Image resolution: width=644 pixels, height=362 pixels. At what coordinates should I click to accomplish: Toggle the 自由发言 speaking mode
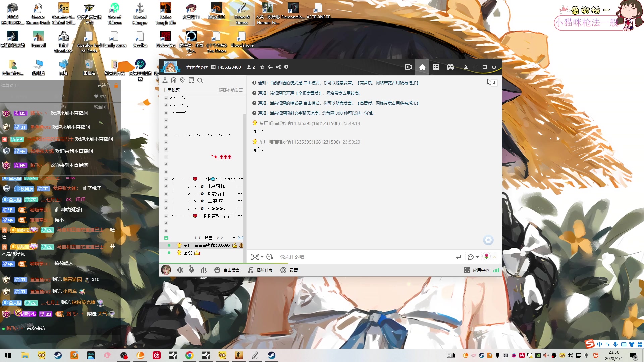227,270
